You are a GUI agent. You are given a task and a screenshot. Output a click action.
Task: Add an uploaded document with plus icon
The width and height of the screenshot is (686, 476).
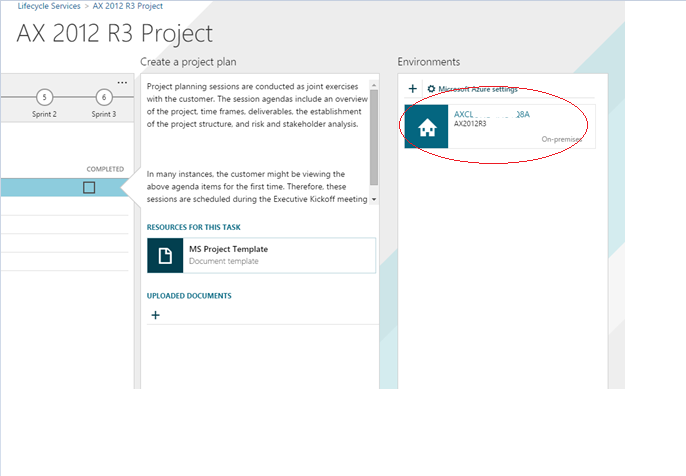[x=155, y=315]
